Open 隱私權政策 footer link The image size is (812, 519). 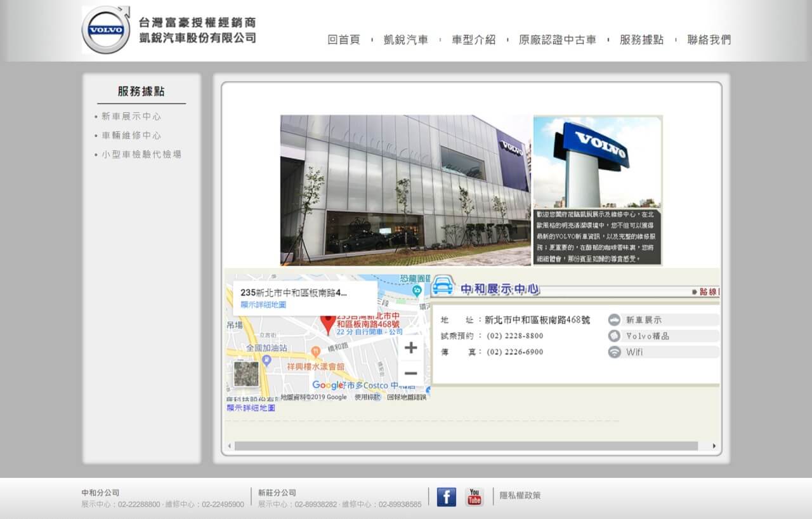click(x=520, y=496)
